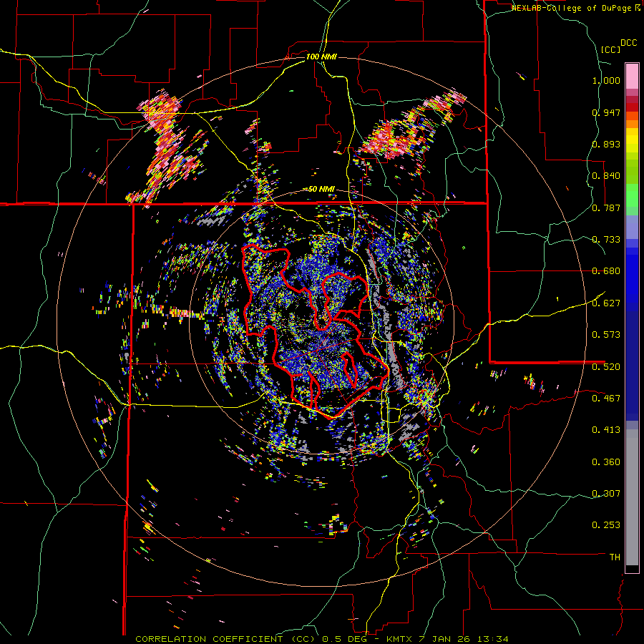
Task: Click the 50 NMI range ring label
Action: point(321,189)
